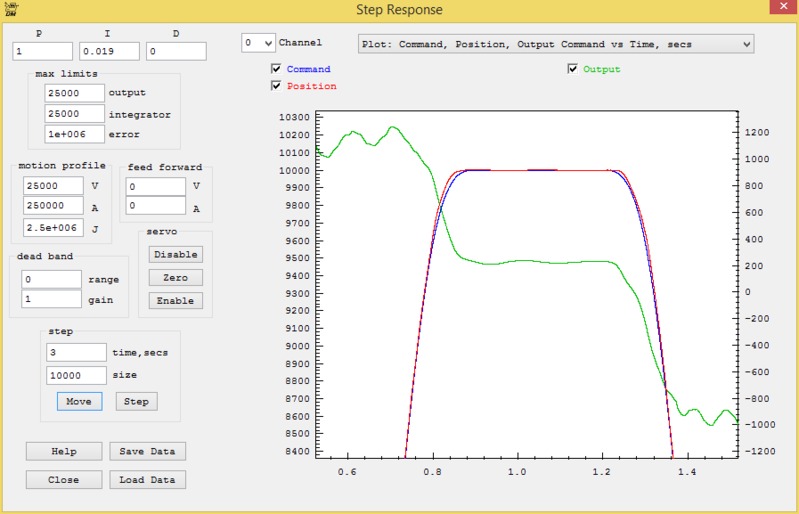Viewport: 799px width, 514px height.
Task: Click the app icon in title bar
Action: point(10,9)
